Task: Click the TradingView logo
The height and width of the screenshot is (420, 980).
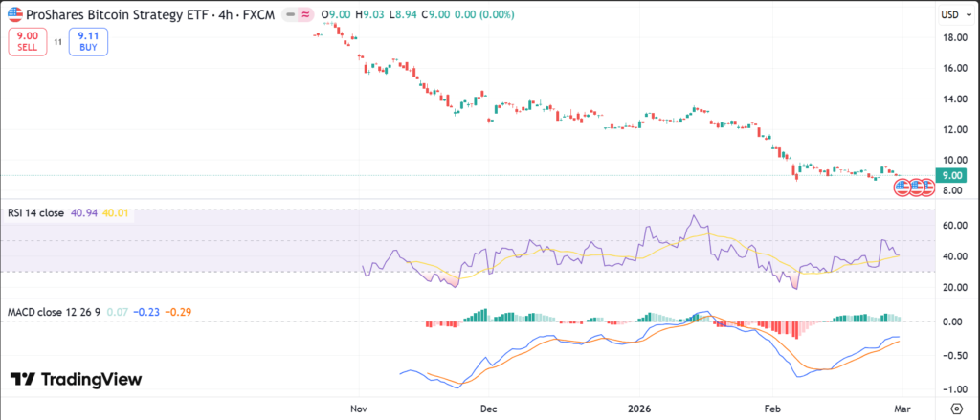Action: (76, 380)
